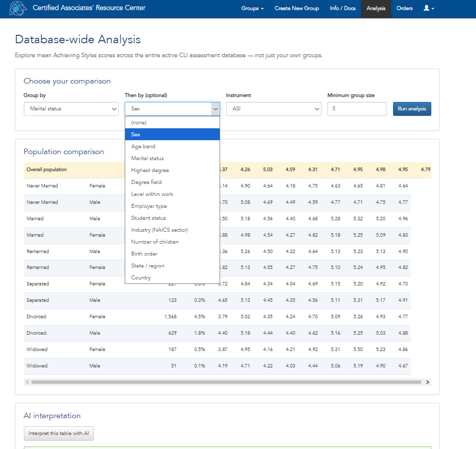Choose Birth order option
476x449 pixels.
pos(172,254)
